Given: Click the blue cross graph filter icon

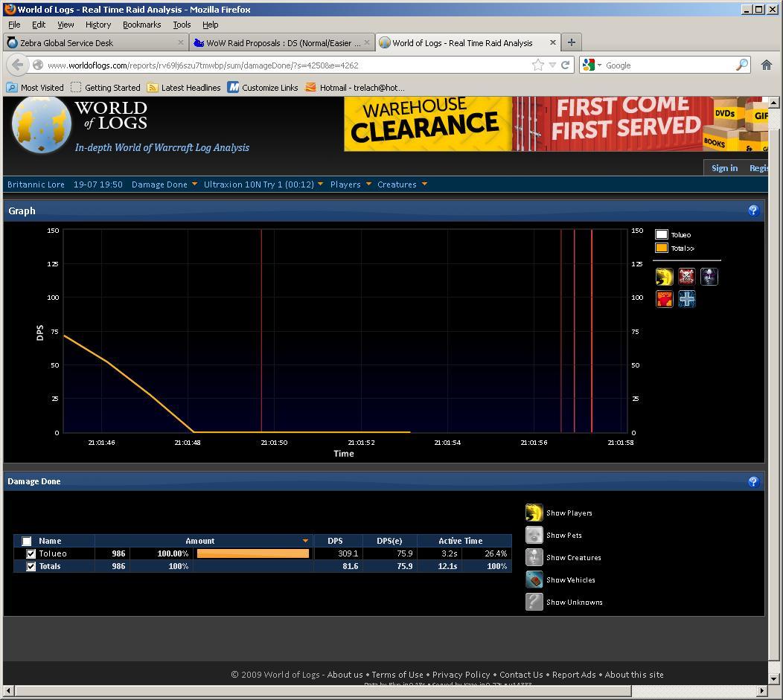Looking at the screenshot, I should click(x=686, y=299).
